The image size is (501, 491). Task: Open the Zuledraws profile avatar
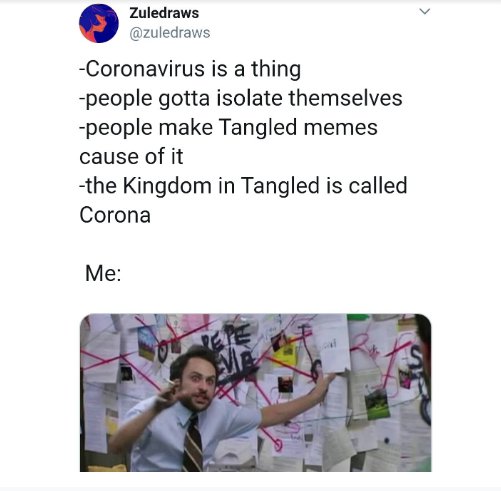coord(99,23)
